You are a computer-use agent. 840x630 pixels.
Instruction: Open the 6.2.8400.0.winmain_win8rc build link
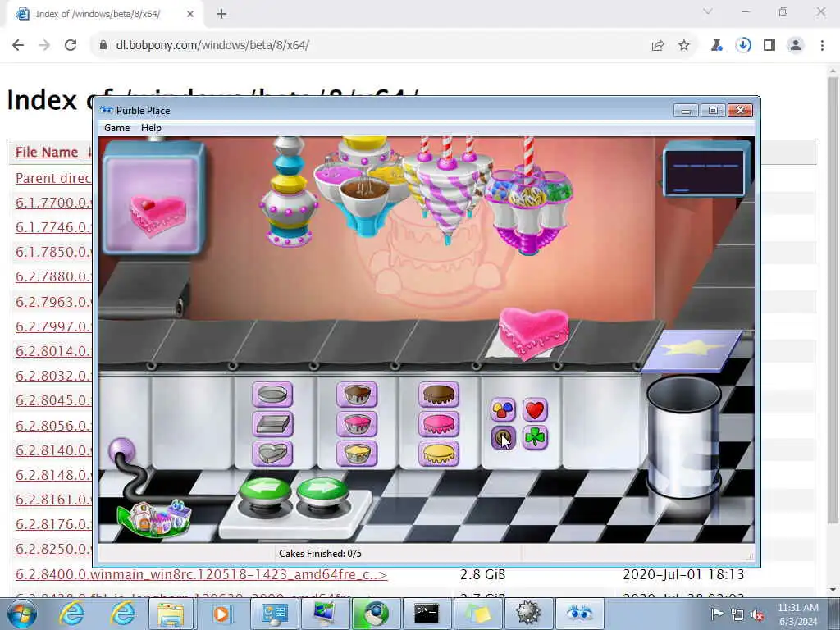201,574
